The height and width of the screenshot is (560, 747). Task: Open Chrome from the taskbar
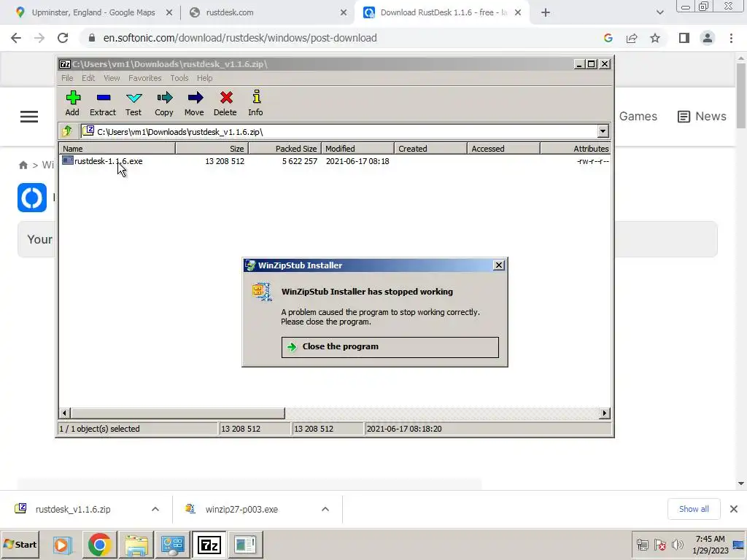[99, 544]
